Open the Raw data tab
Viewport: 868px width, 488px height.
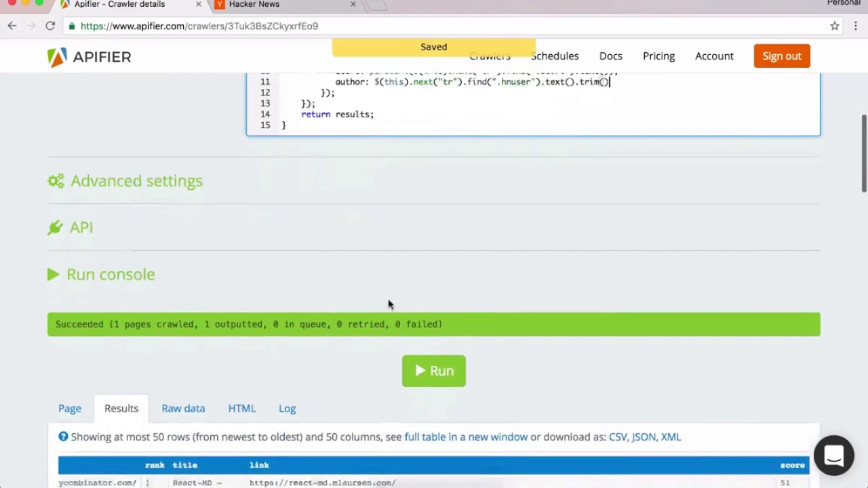pyautogui.click(x=183, y=408)
